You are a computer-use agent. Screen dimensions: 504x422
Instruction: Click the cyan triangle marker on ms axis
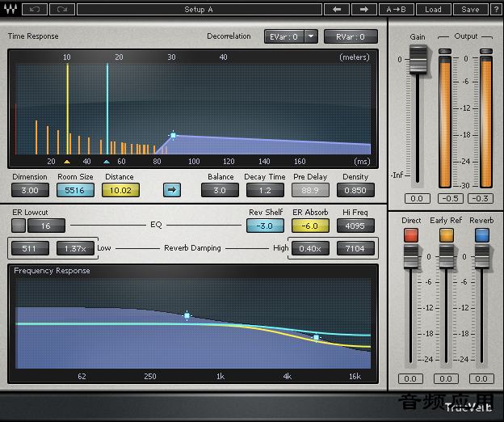pos(107,162)
